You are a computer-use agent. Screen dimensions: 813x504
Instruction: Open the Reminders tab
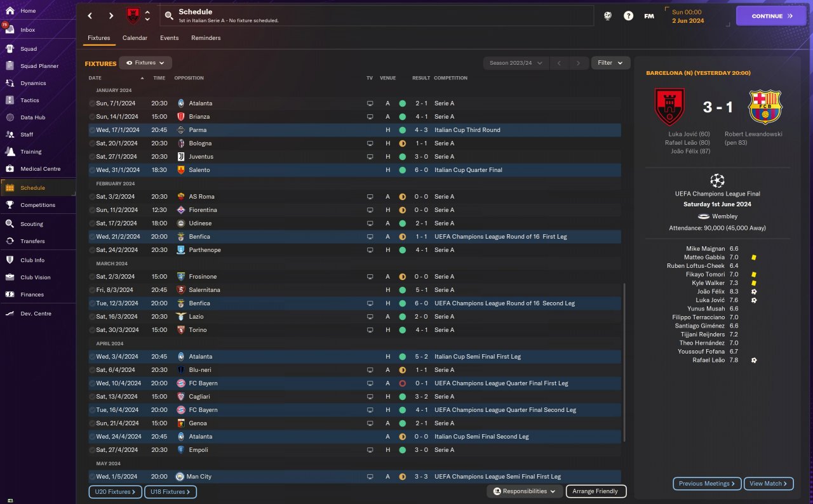[x=206, y=38]
